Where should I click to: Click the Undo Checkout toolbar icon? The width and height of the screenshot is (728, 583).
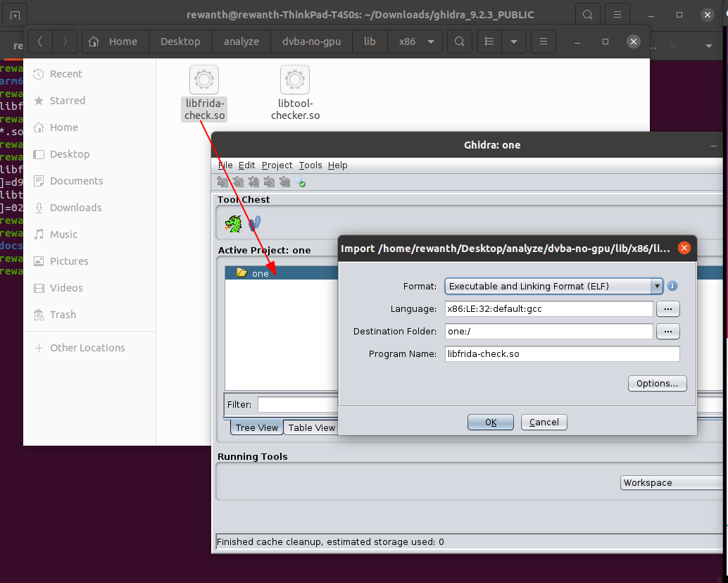click(x=284, y=182)
